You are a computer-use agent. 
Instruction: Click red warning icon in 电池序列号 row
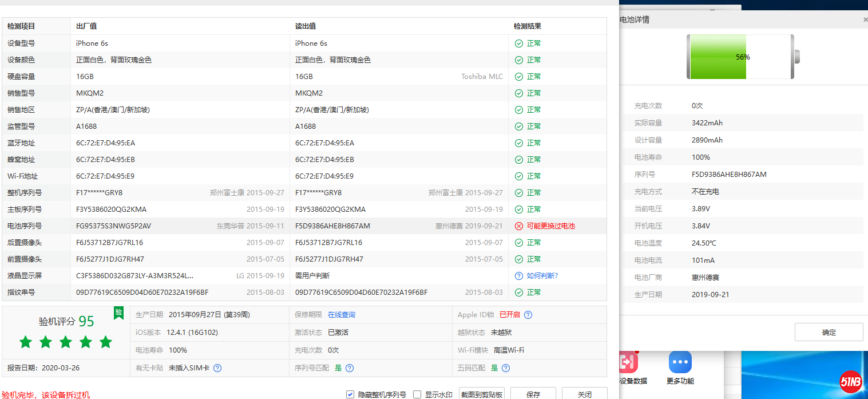tap(519, 226)
